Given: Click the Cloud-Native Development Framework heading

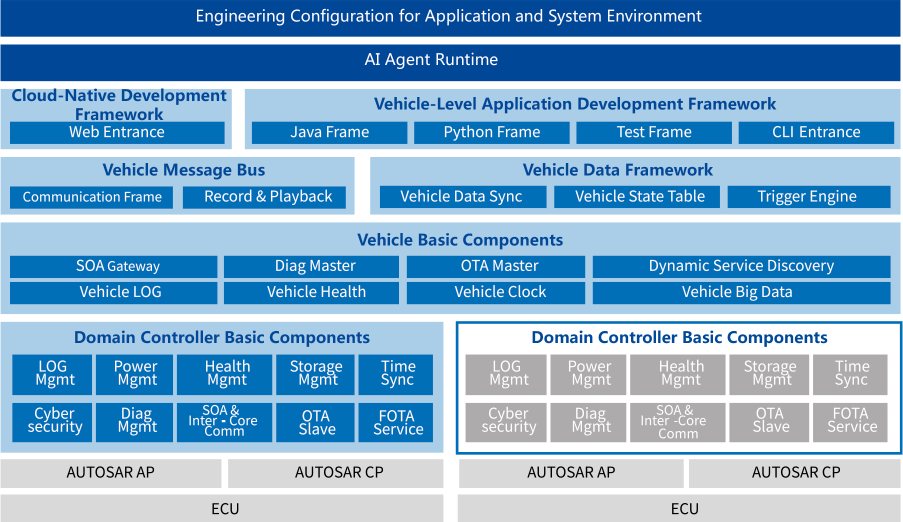Looking at the screenshot, I should [119, 104].
